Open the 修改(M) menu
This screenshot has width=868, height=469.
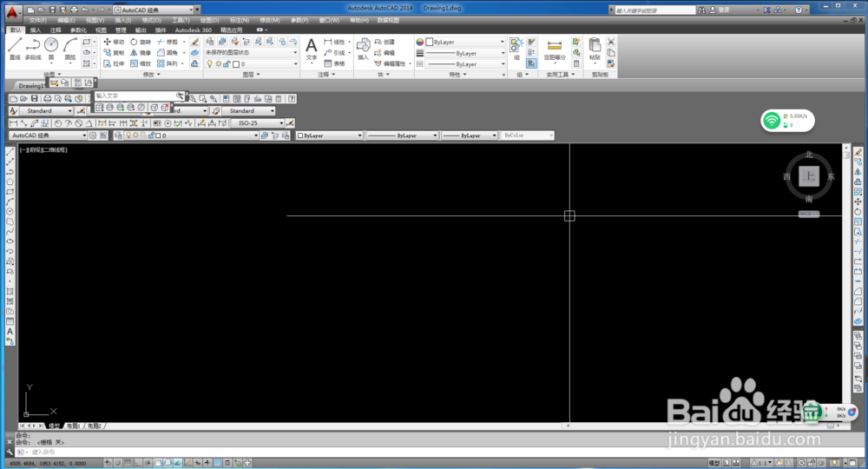(x=270, y=21)
